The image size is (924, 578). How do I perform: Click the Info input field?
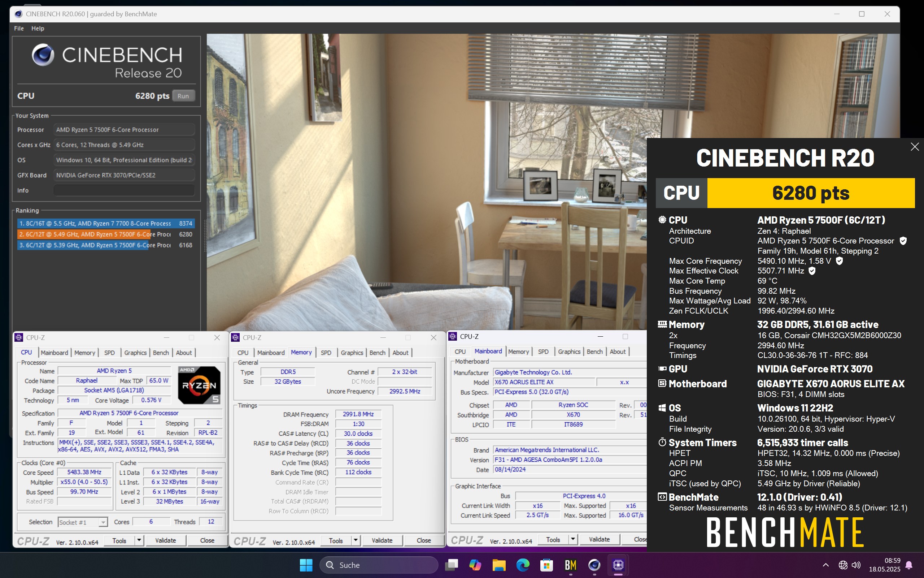click(x=124, y=190)
